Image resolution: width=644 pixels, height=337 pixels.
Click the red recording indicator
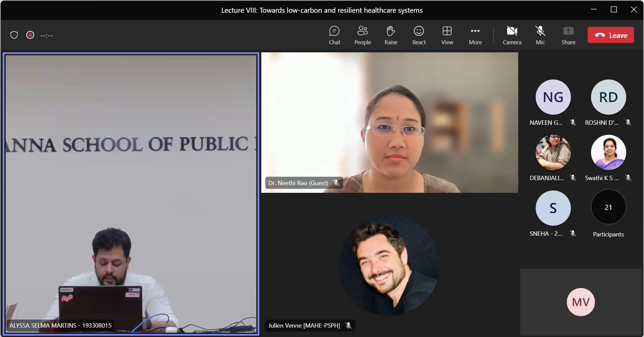coord(30,35)
